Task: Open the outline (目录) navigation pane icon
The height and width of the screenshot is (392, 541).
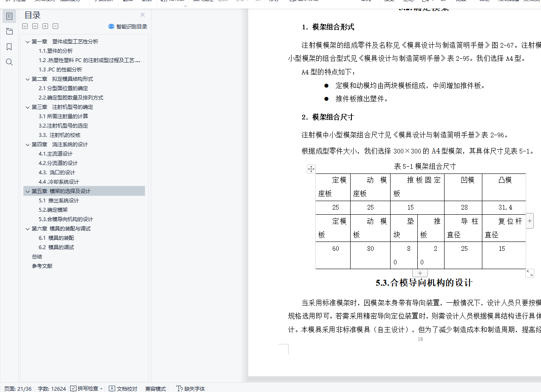Action: [x=9, y=16]
